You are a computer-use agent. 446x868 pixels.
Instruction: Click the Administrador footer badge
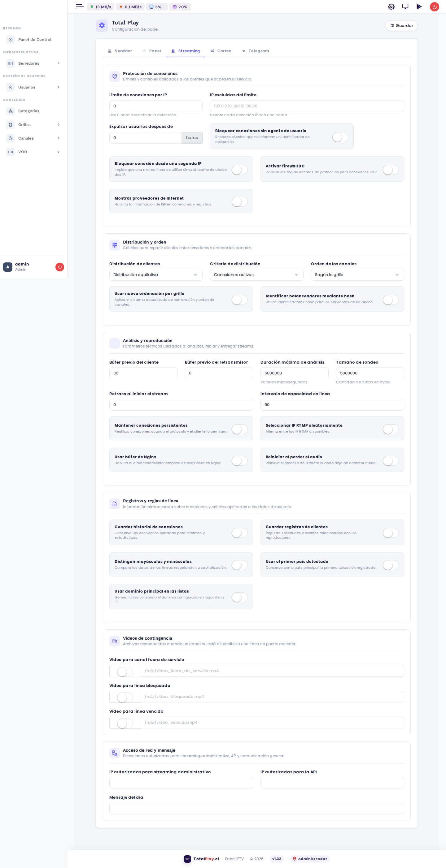310,859
